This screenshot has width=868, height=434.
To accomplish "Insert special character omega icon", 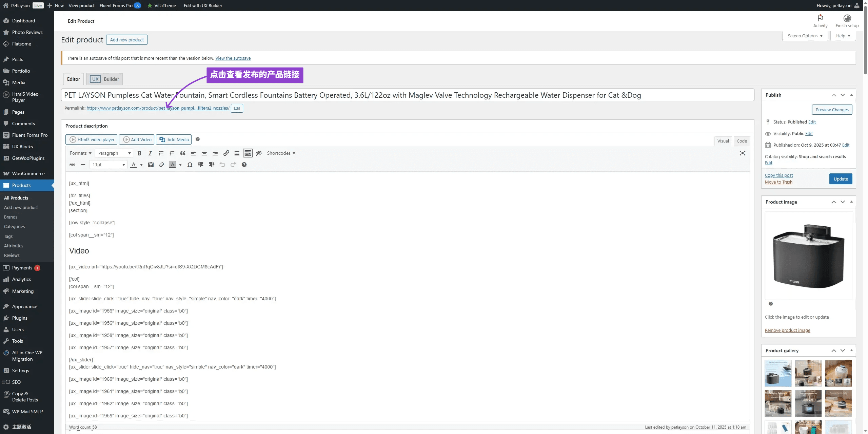I will click(x=190, y=165).
